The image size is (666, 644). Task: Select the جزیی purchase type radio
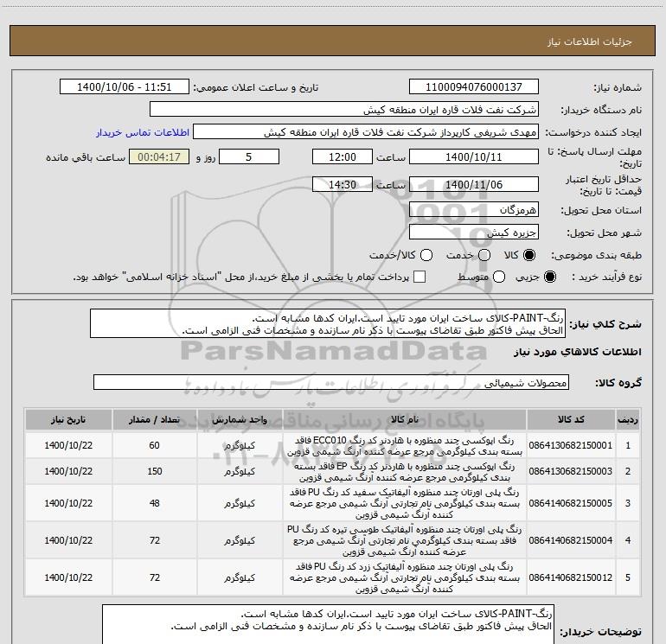[x=549, y=277]
